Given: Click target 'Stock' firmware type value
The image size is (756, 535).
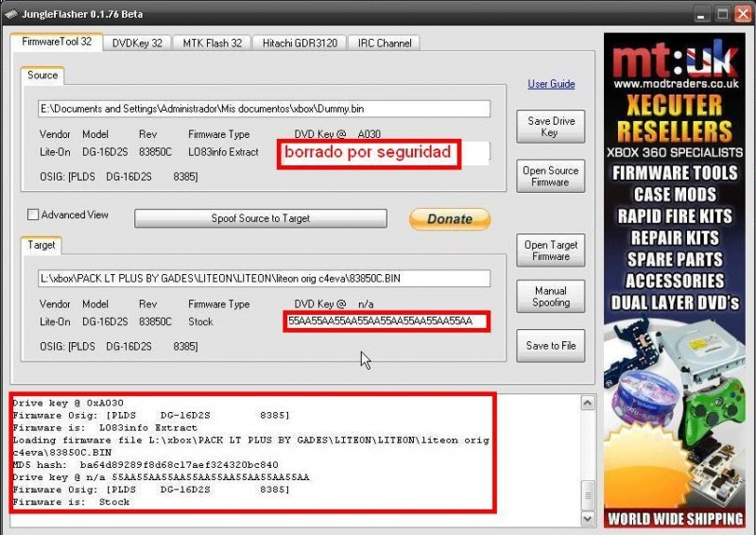Looking at the screenshot, I should (x=200, y=321).
